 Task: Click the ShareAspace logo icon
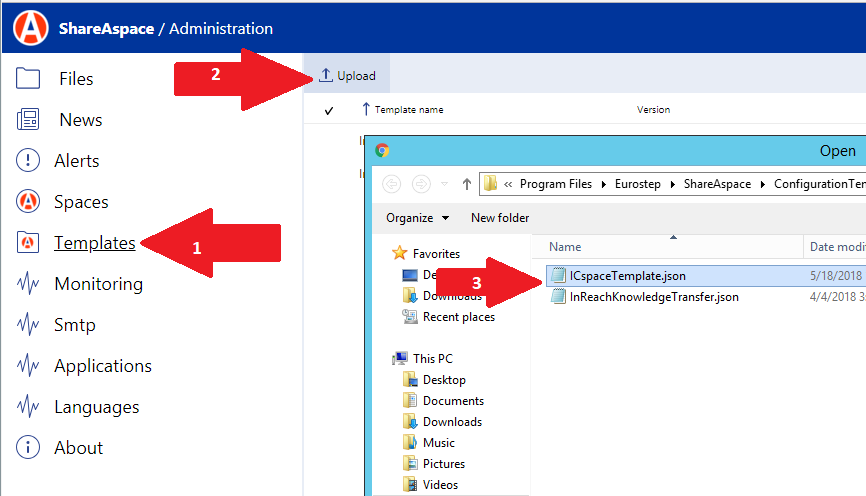(31, 28)
